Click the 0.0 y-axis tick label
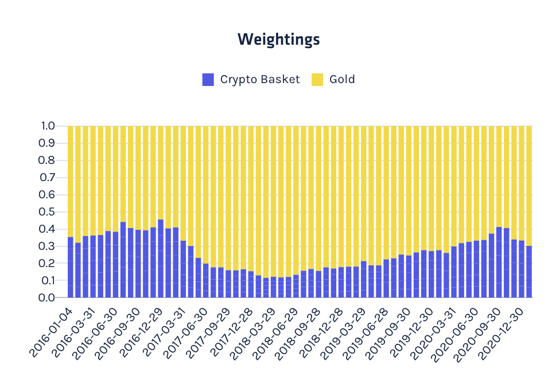 [47, 297]
